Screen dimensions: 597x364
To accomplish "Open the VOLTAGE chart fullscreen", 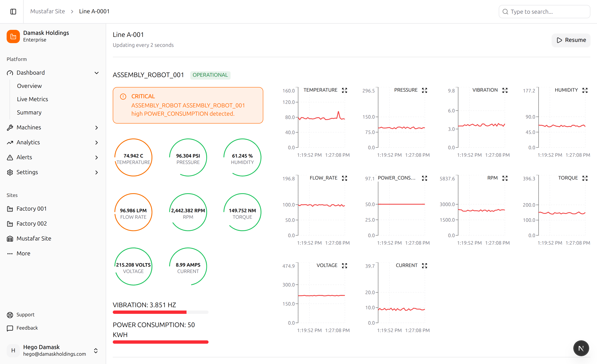I will pyautogui.click(x=344, y=266).
